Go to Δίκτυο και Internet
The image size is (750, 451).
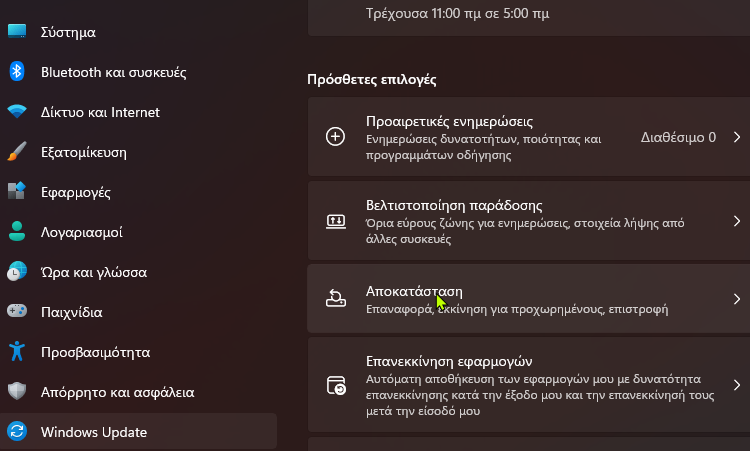click(x=139, y=112)
